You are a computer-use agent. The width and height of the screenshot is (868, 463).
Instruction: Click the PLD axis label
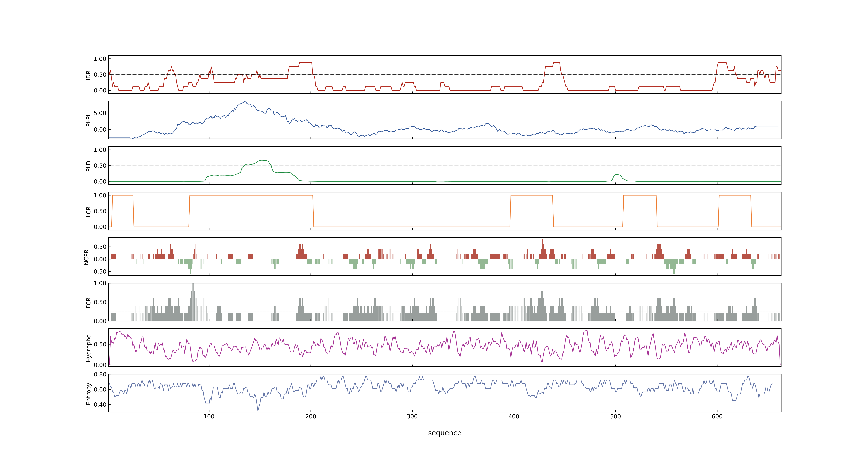[x=89, y=166]
